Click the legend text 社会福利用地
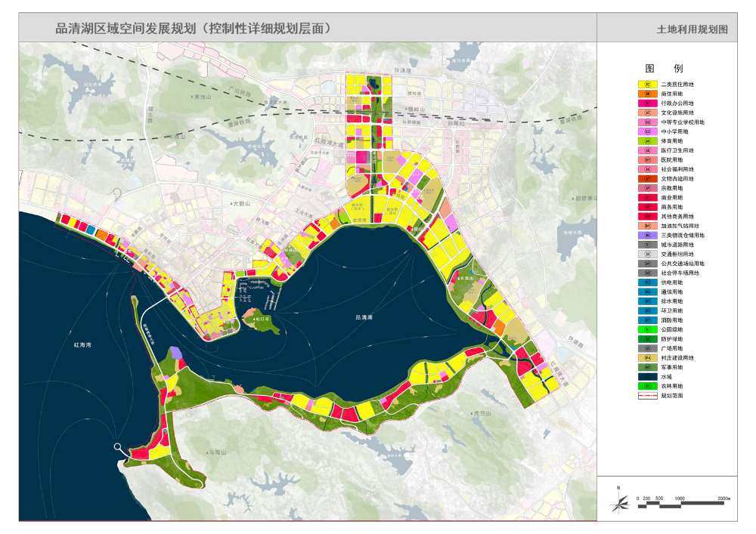756x534 pixels. pos(677,169)
